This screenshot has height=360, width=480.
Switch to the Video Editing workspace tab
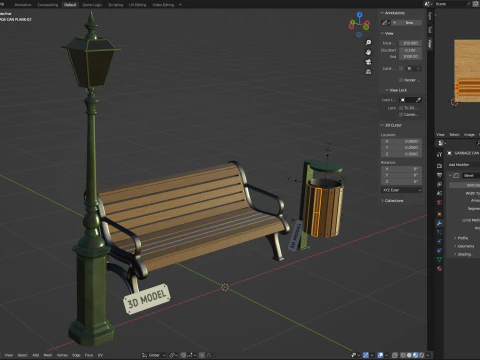163,5
